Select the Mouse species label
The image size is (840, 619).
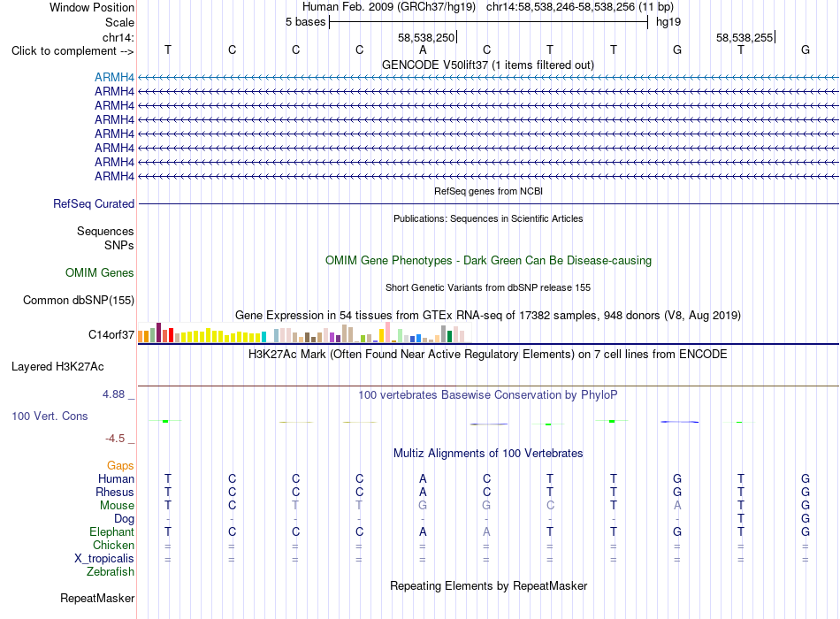[x=117, y=506]
